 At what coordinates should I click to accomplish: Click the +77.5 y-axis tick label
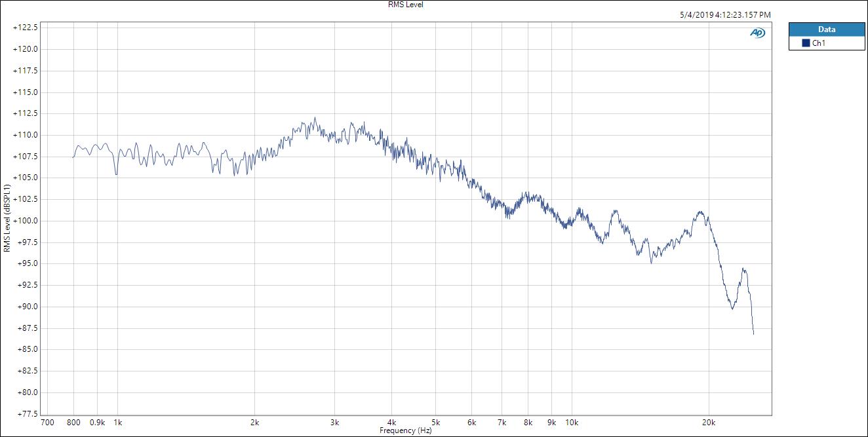click(x=28, y=413)
